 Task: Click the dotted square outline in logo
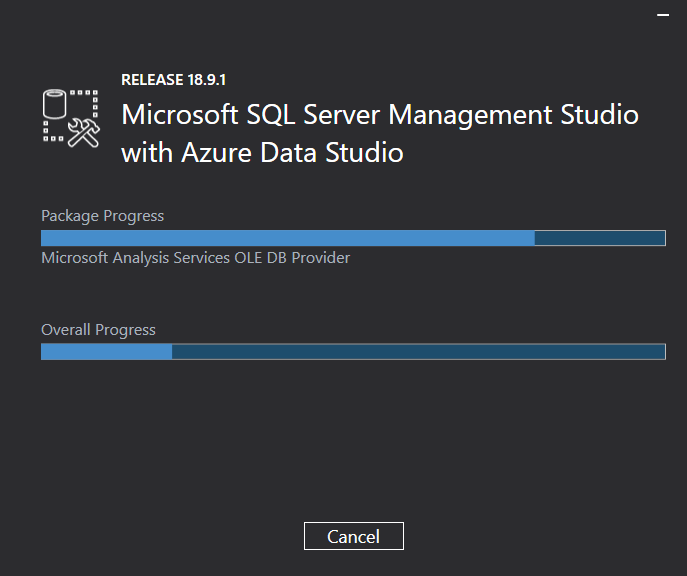(87, 102)
